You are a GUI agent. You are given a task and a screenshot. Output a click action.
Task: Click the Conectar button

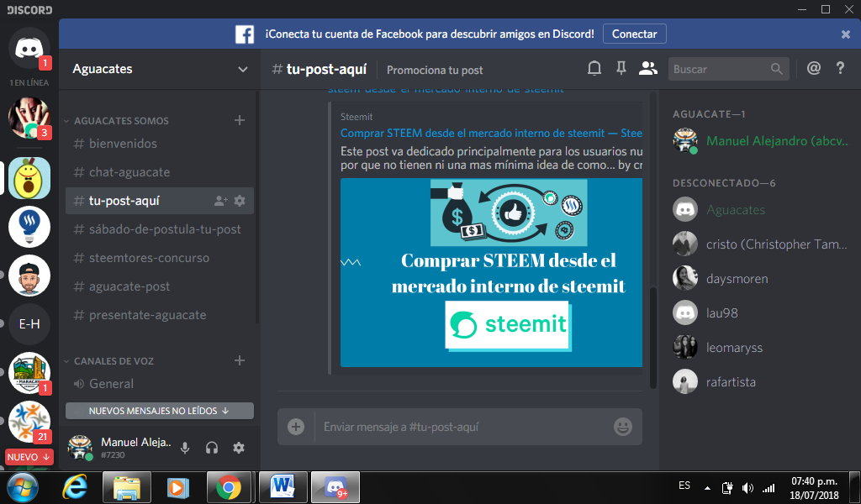(634, 34)
